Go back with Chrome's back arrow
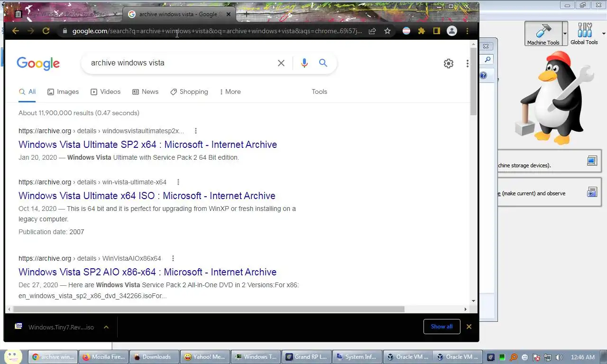Screen dimensions: 607x364 (16, 31)
